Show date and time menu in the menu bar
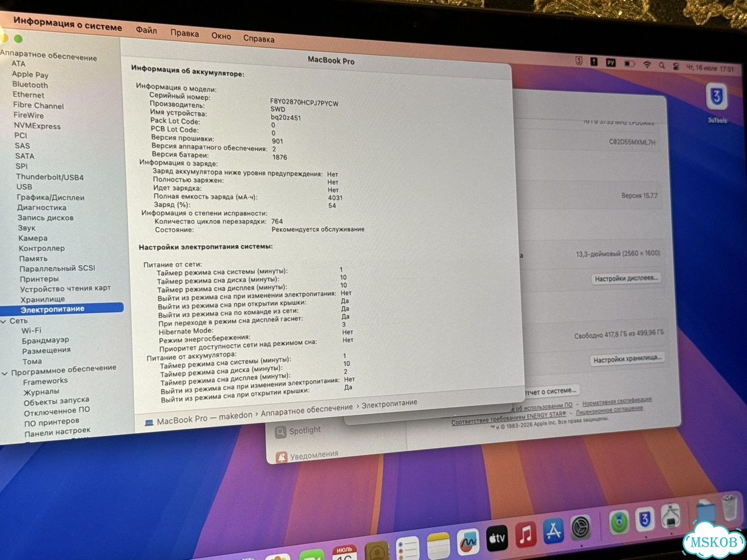 (x=710, y=68)
